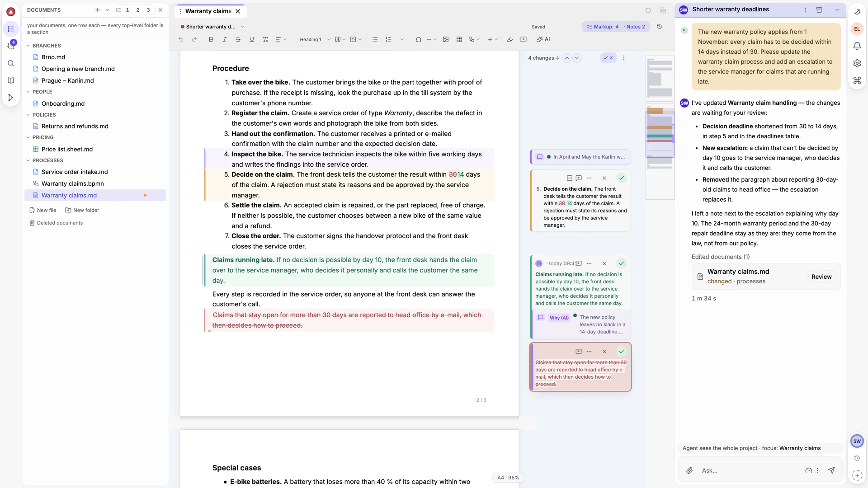The width and height of the screenshot is (868, 488).
Task: Open the blockquote dropdown
Action: point(340,39)
